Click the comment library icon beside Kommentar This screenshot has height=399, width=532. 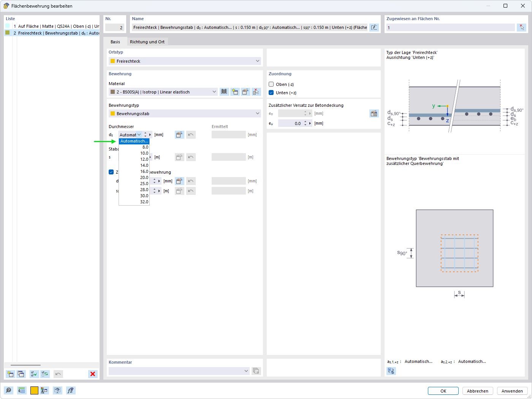pos(256,371)
